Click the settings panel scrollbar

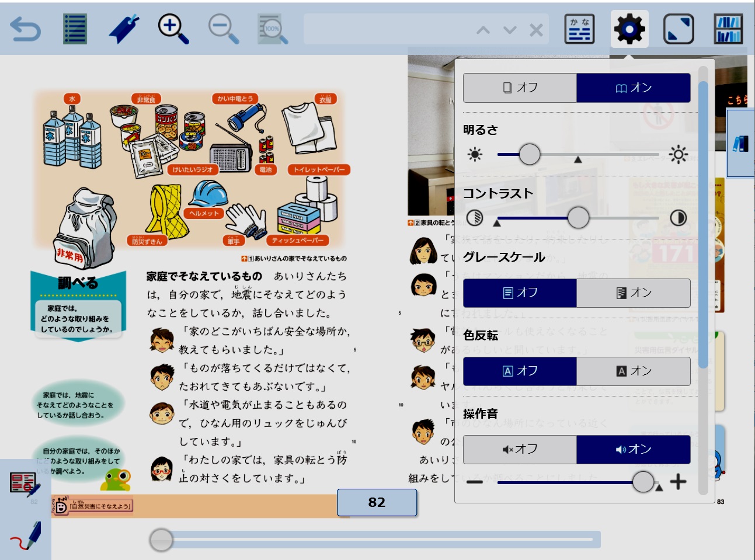click(x=703, y=225)
